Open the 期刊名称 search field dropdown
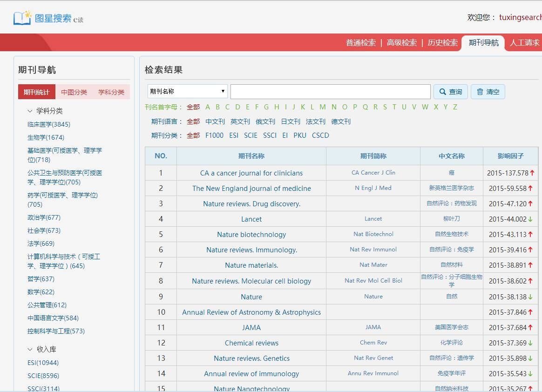This screenshot has width=542, height=392. (187, 91)
